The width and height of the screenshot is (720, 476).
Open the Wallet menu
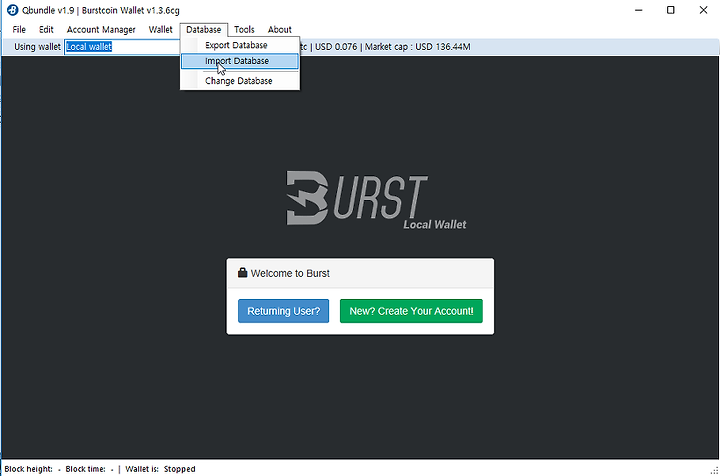pyautogui.click(x=160, y=29)
